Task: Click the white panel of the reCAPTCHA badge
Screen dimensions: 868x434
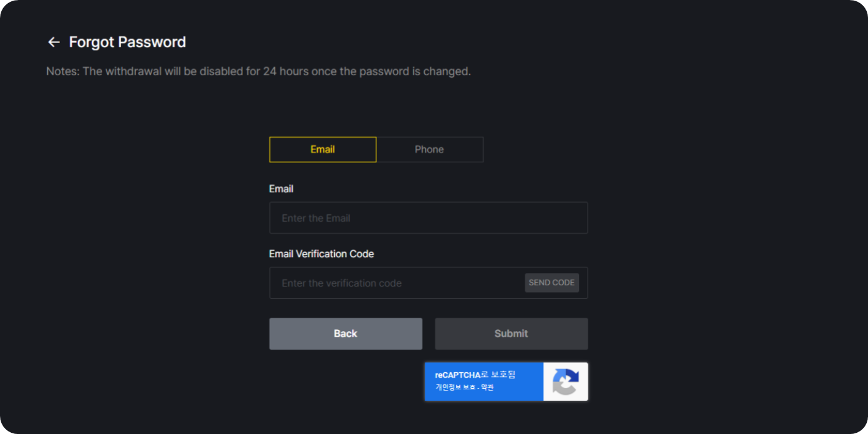Action: click(x=566, y=381)
